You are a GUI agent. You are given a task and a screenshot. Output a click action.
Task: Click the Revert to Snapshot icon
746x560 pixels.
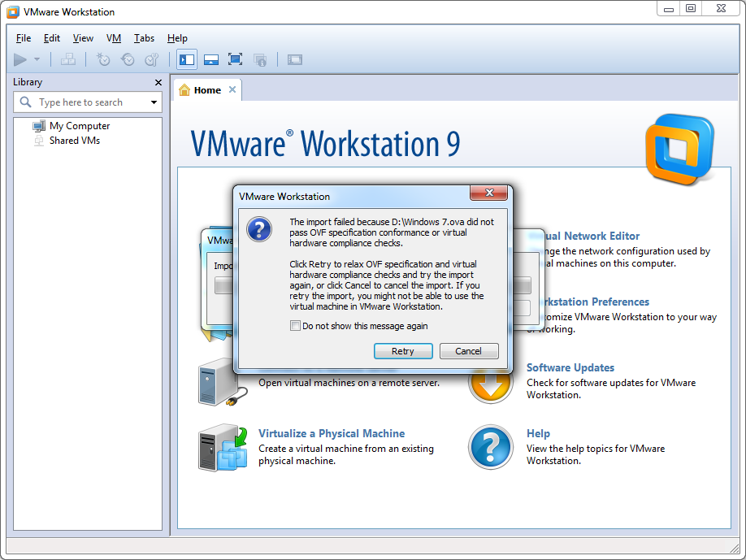click(128, 59)
